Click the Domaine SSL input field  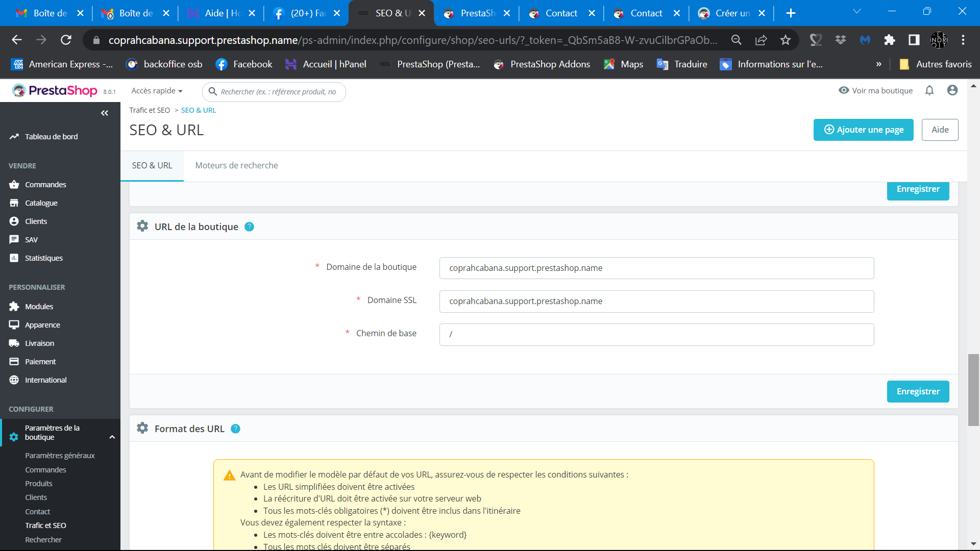point(656,302)
